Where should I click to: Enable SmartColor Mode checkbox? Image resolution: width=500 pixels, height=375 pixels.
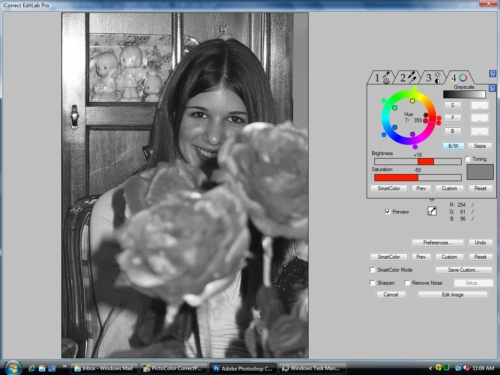[372, 270]
